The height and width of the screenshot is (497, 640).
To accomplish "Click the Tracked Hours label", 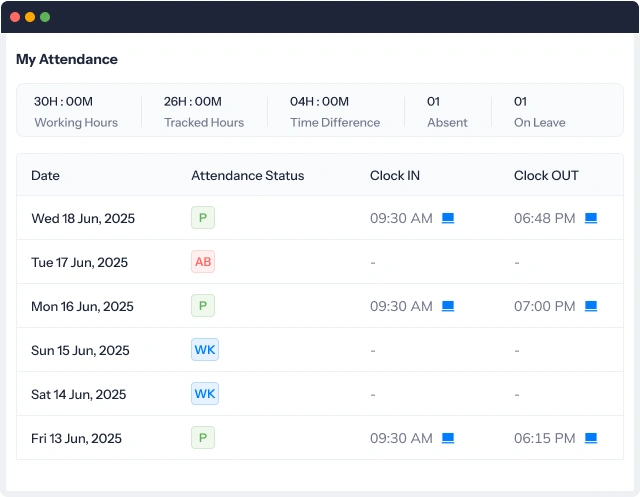I will (x=204, y=122).
